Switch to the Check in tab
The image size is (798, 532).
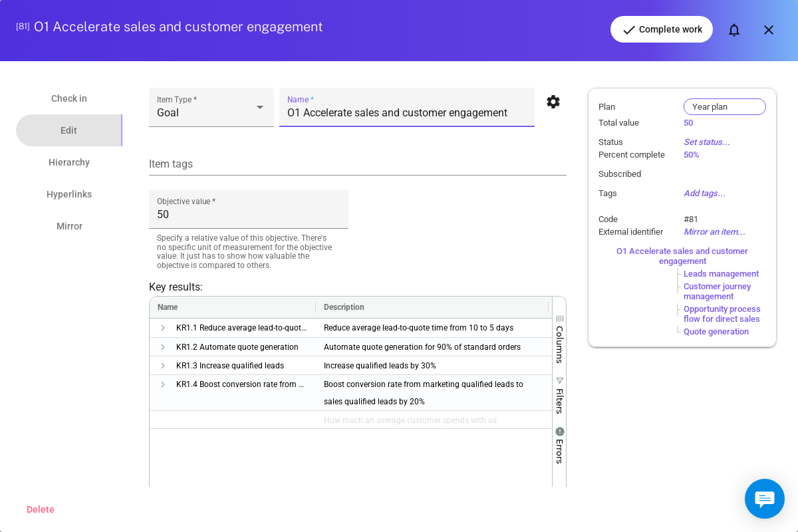69,98
